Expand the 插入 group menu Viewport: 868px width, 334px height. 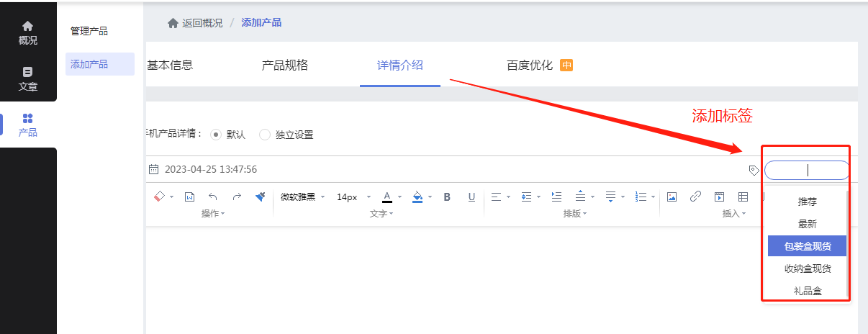(x=734, y=214)
